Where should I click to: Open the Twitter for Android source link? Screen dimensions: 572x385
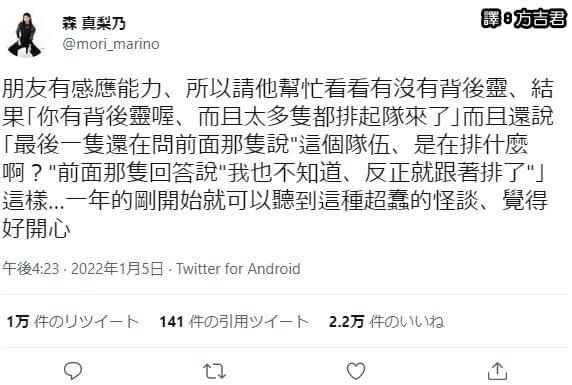238,269
